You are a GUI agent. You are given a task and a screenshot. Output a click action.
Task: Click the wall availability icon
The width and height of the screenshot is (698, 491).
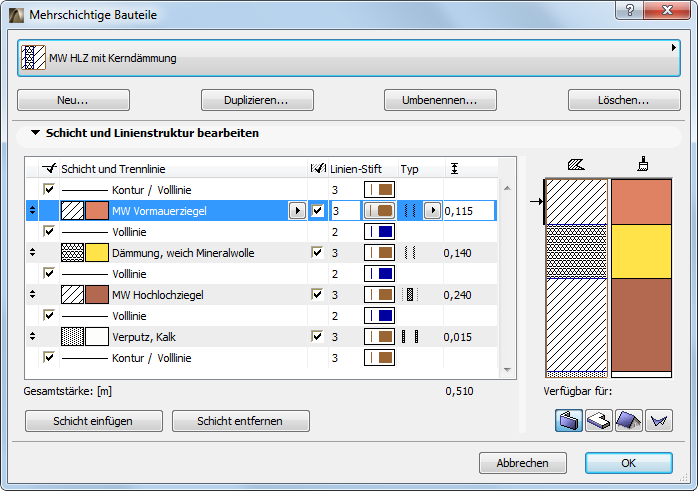568,421
